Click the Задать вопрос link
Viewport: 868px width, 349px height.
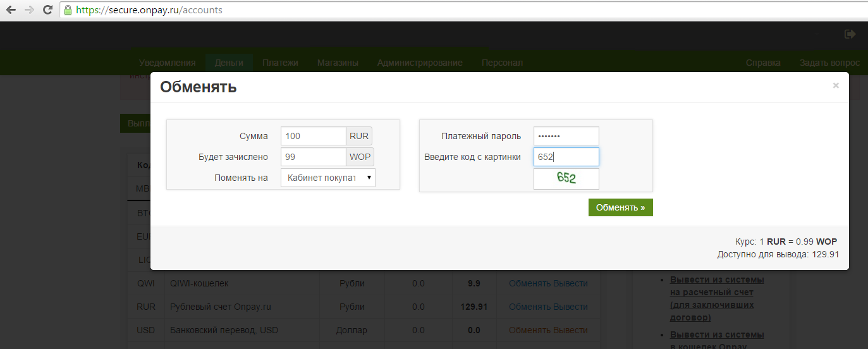[x=829, y=63]
